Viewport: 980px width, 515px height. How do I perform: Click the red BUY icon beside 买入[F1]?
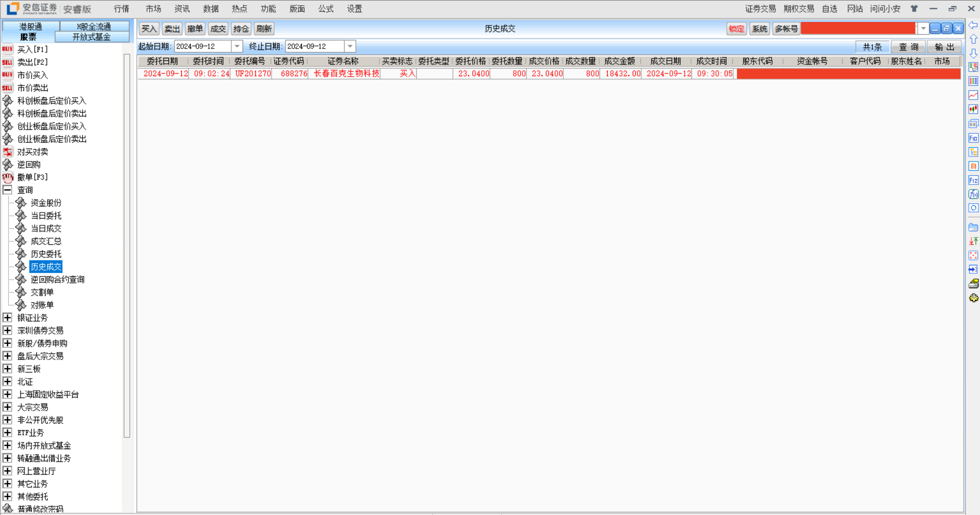[x=7, y=49]
